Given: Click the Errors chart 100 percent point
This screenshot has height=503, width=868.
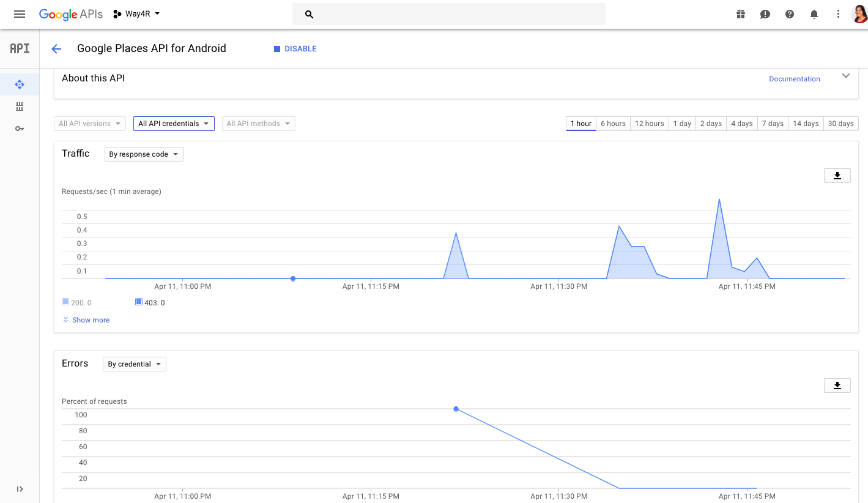Looking at the screenshot, I should click(456, 409).
